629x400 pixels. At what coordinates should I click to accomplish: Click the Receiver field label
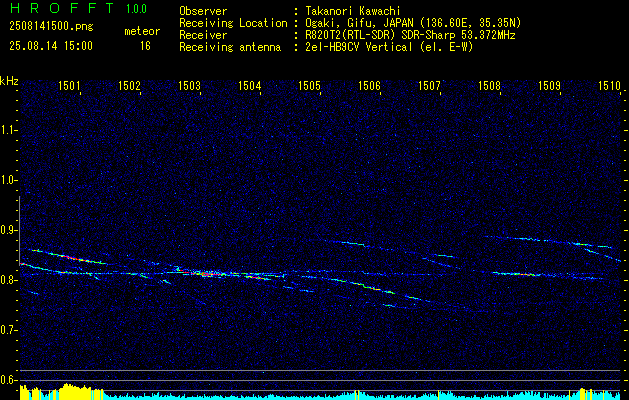point(203,35)
